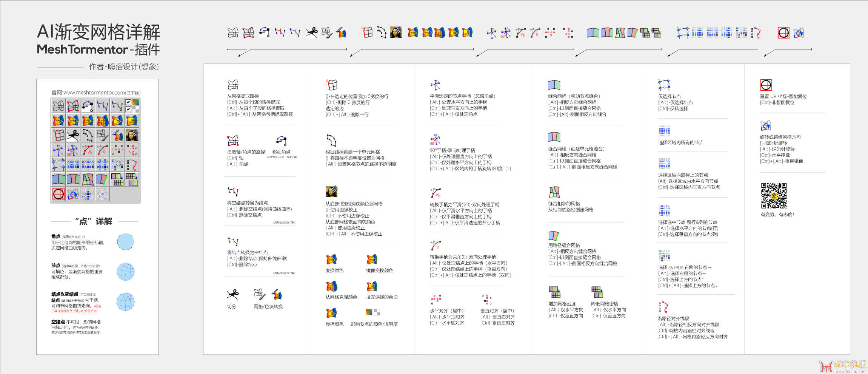
Task: Select extract-path-from-mesh tool in the tool panel
Action: pyautogui.click(x=58, y=106)
